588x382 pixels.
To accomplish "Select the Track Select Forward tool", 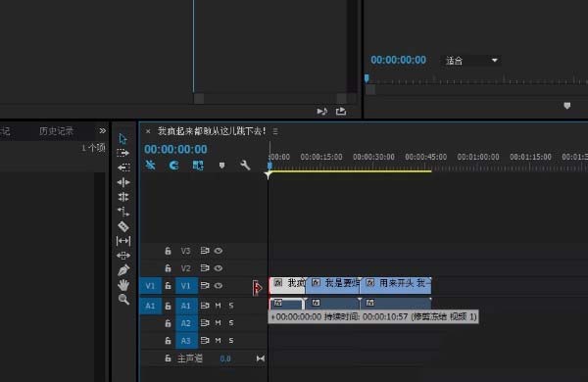I will [x=123, y=153].
